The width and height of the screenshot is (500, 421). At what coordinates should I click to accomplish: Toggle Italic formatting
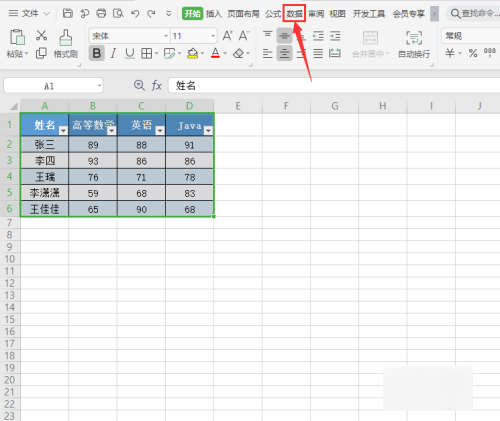(x=113, y=53)
